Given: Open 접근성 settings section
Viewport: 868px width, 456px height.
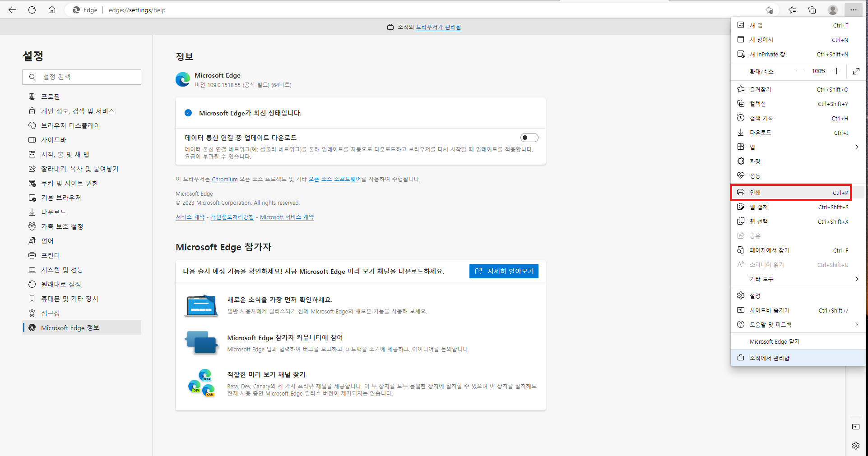Looking at the screenshot, I should click(x=82, y=313).
